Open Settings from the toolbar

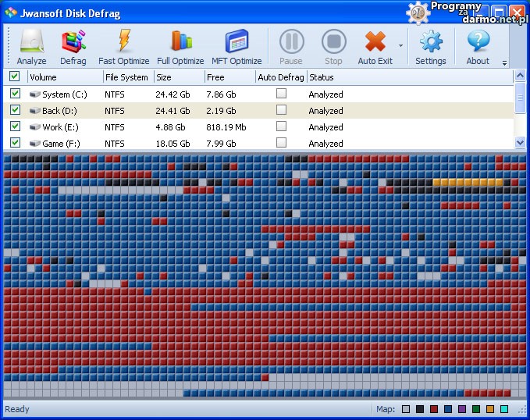point(430,46)
